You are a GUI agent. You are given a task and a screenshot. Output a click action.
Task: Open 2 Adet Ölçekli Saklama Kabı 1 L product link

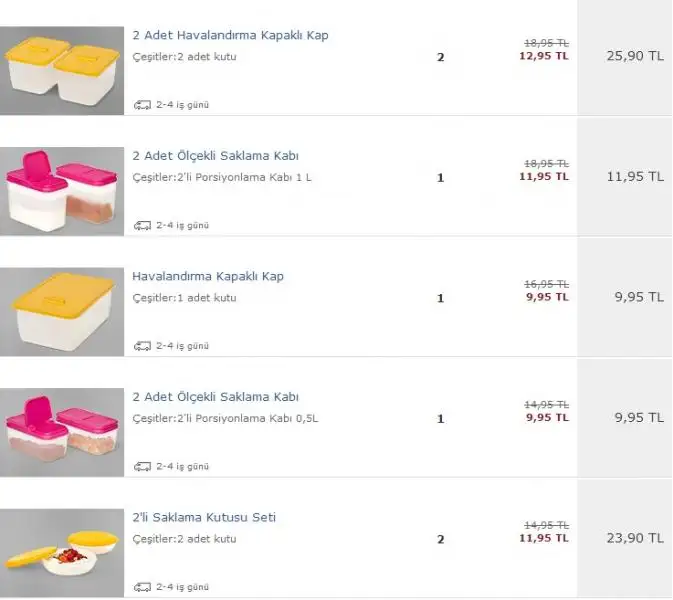point(215,156)
